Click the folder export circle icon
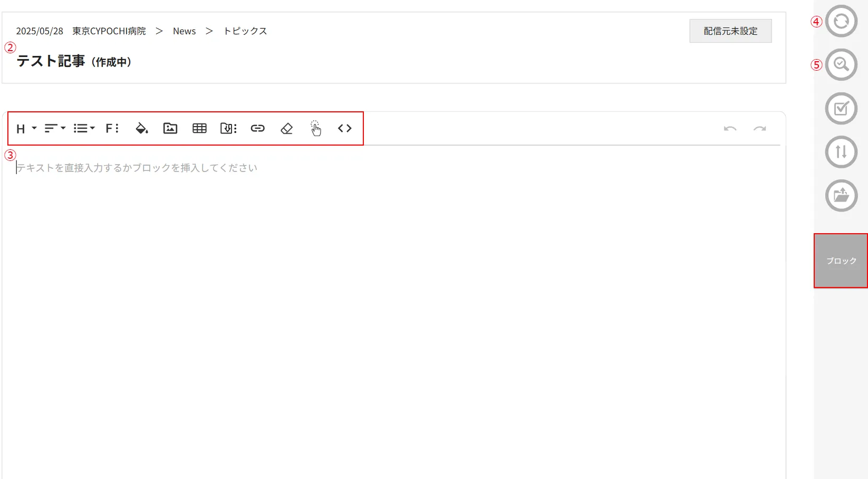The width and height of the screenshot is (868, 479). tap(841, 196)
